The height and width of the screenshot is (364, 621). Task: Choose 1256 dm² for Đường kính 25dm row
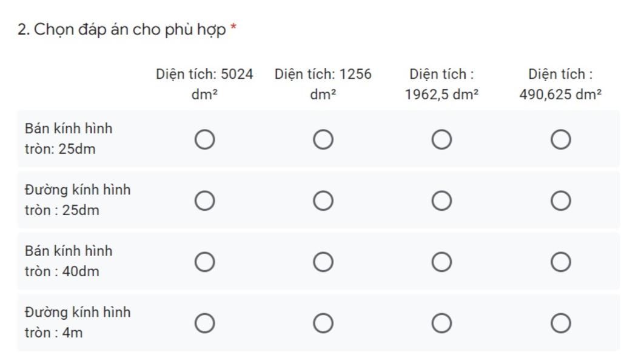[323, 200]
